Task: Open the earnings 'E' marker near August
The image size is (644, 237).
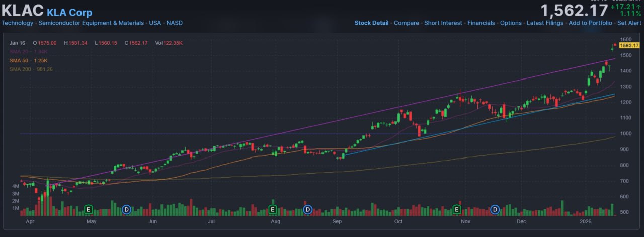Action: [x=273, y=209]
